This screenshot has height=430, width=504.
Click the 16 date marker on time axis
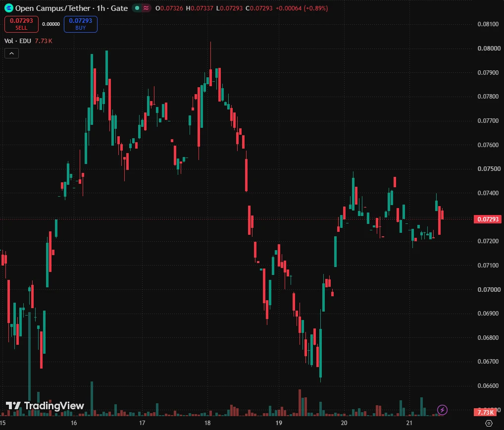74,423
